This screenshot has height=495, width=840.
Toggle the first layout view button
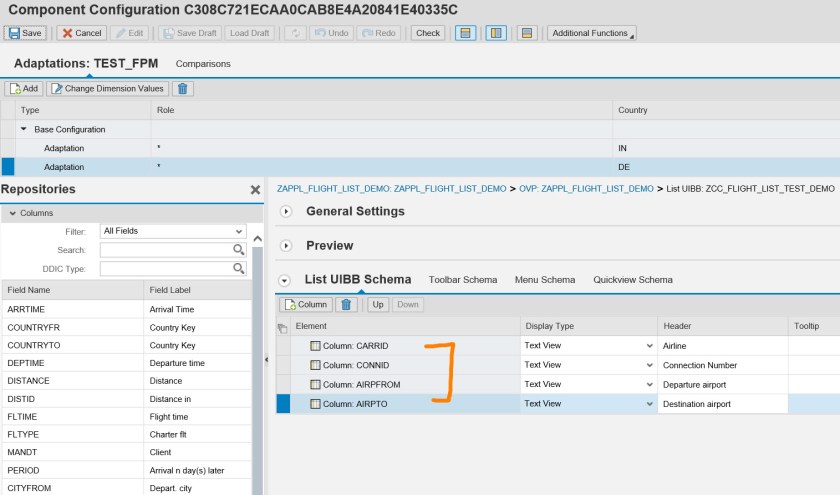click(465, 33)
